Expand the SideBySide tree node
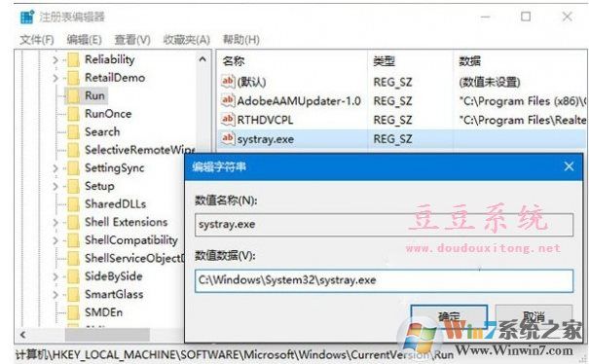This screenshot has width=589, height=364. pos(55,276)
